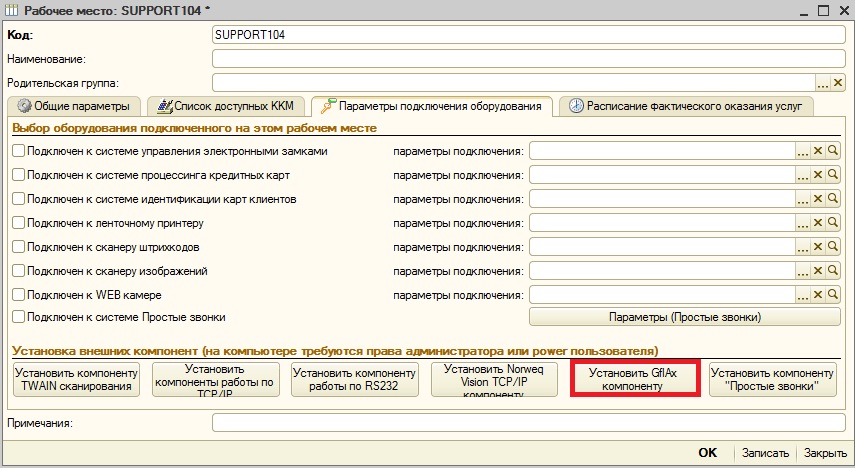This screenshot has width=855, height=468.
Task: Open selection list for Родительская группа (…)
Action: coord(823,83)
